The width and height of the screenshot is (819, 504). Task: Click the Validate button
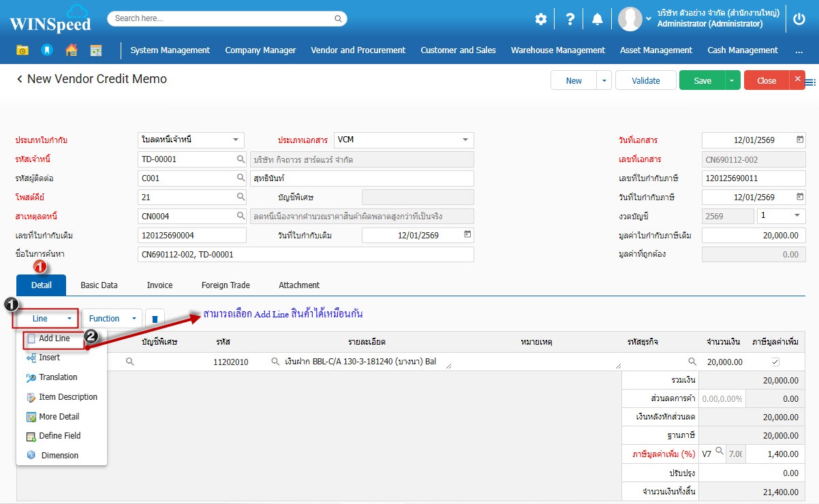click(x=645, y=80)
